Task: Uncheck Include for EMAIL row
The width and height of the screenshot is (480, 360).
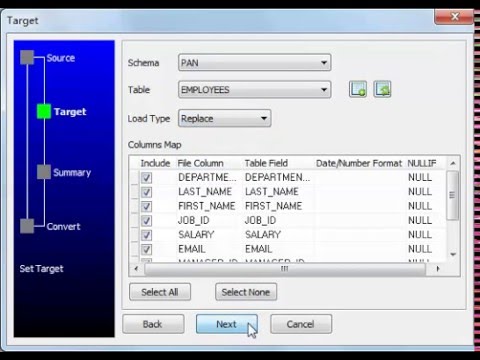Action: 146,249
